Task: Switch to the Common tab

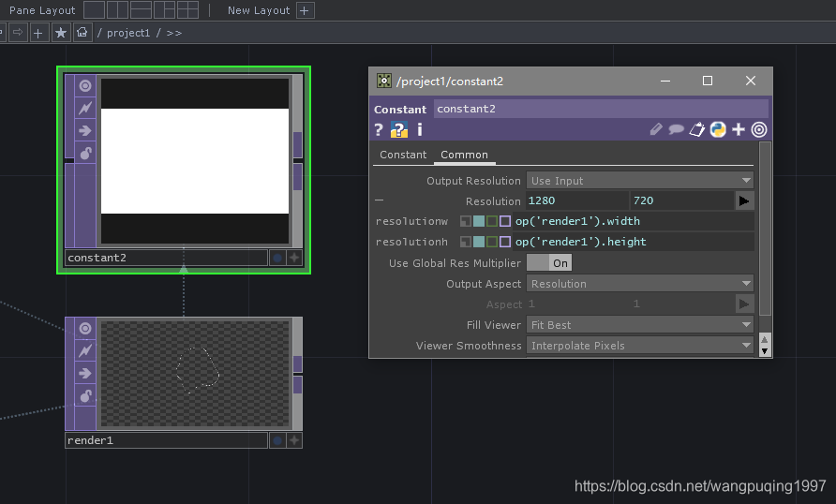Action: point(464,155)
